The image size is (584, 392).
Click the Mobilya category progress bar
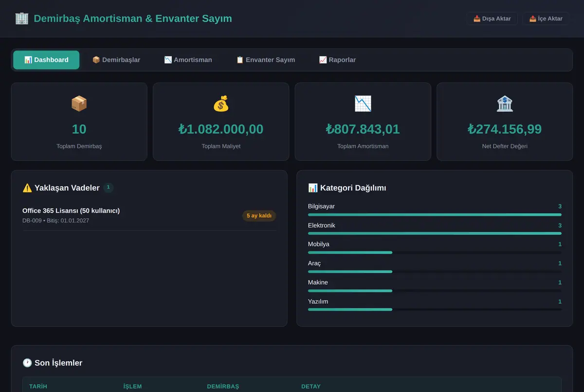[x=435, y=252]
